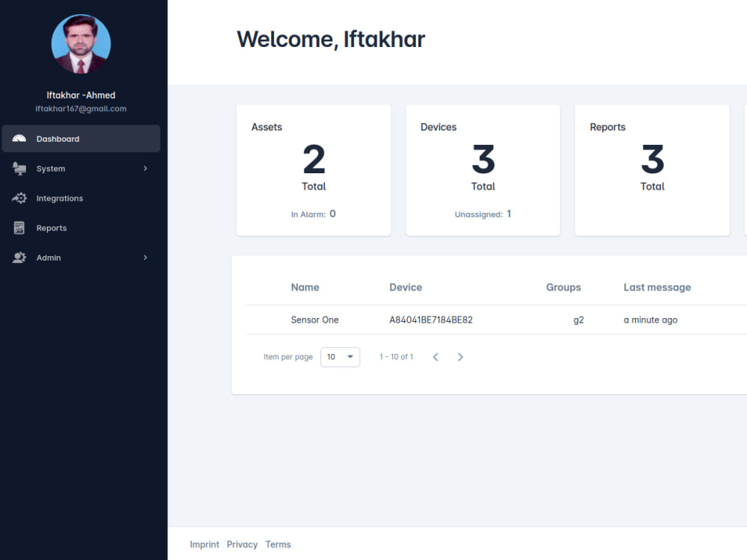
Task: Open the Admin menu item label
Action: click(x=49, y=258)
